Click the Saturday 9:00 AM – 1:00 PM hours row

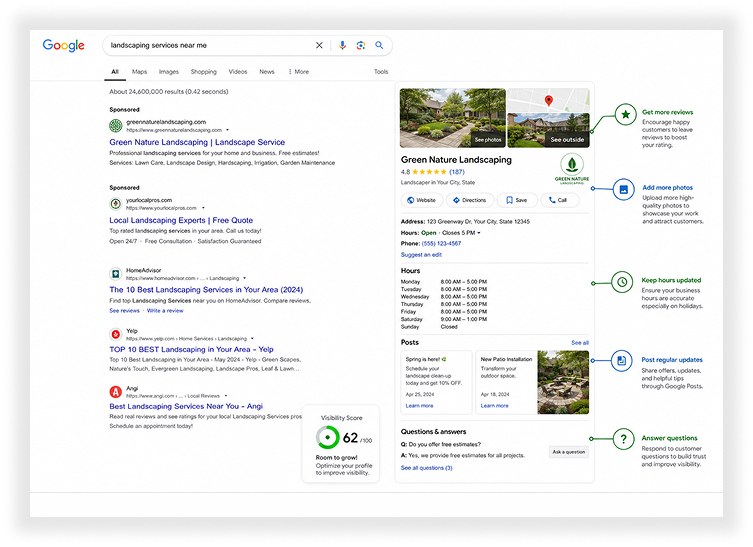point(444,319)
